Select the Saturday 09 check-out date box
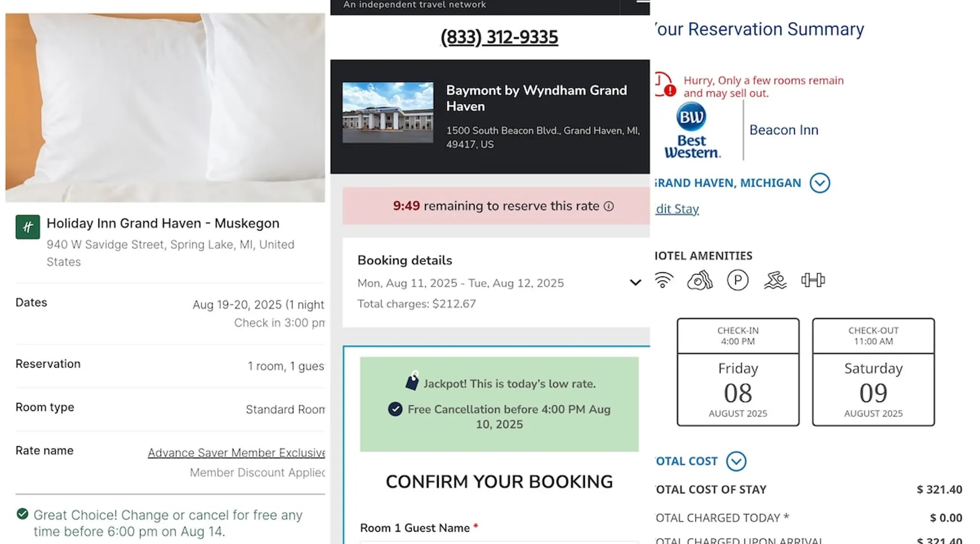This screenshot has width=980, height=544. click(x=873, y=372)
